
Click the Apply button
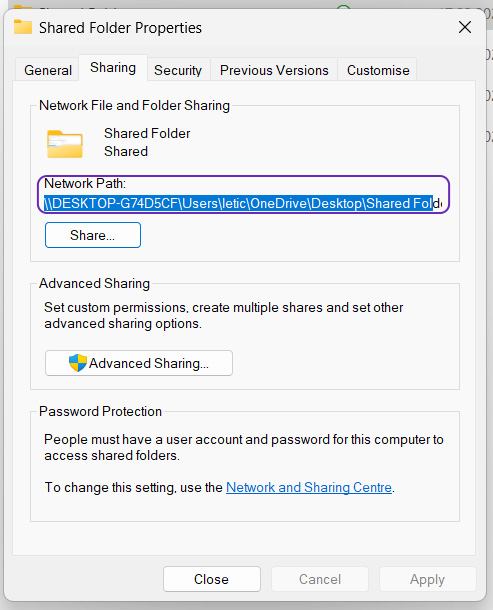427,579
